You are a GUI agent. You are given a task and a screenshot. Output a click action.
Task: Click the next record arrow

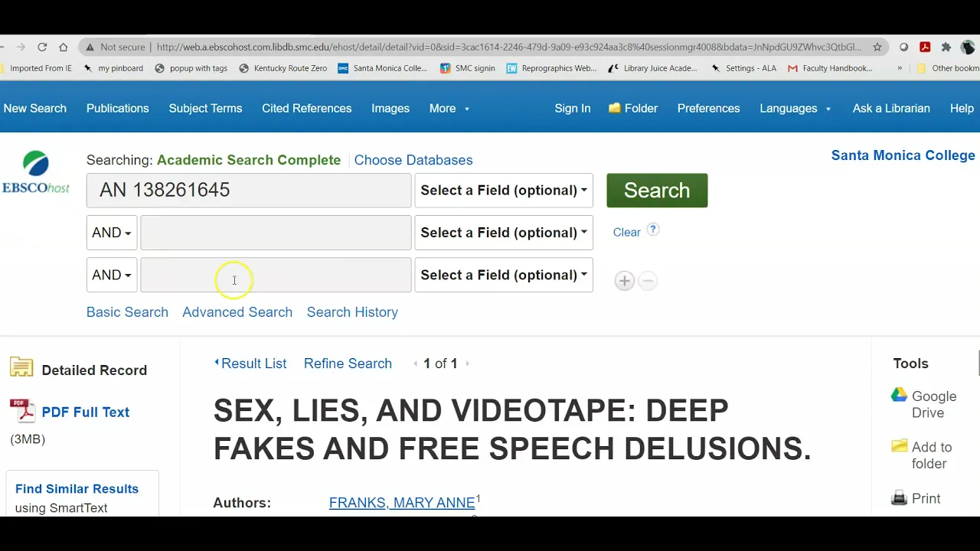(467, 364)
